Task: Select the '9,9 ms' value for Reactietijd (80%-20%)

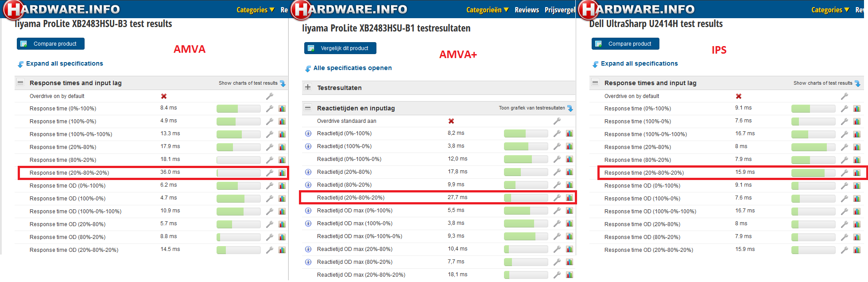Action: 456,184
